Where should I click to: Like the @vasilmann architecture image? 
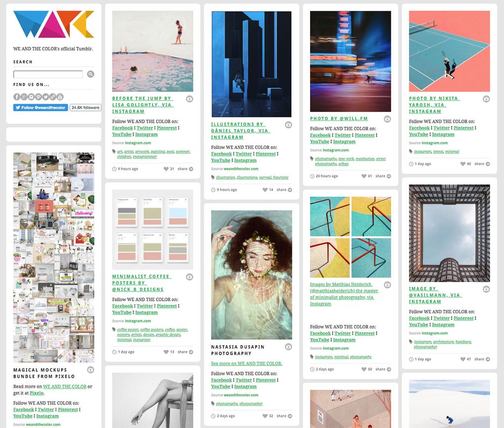point(462,359)
